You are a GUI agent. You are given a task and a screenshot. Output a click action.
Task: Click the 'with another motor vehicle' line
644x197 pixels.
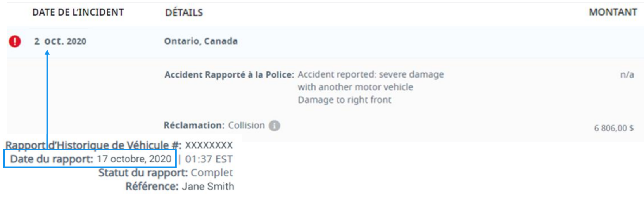(x=355, y=87)
